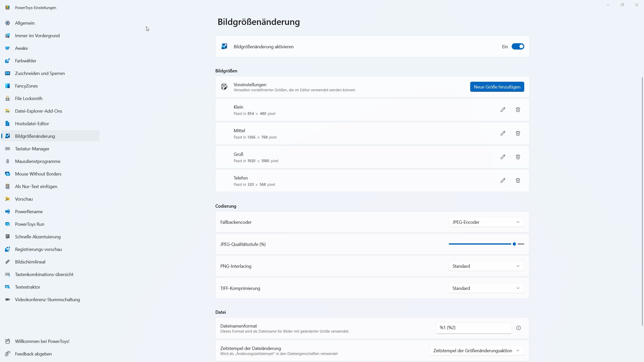This screenshot has width=644, height=362.
Task: Open Farbwähler via its sidebar icon
Action: point(8,61)
